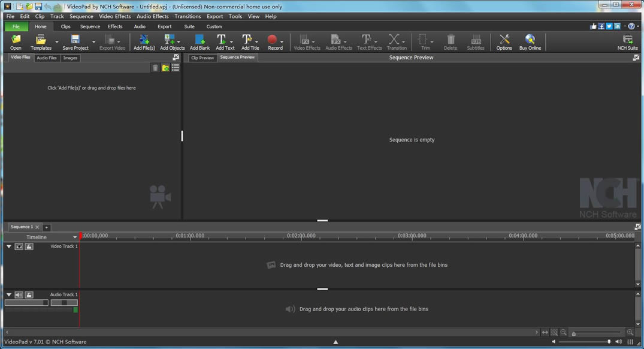
Task: Click the timeline zoom out magnifier icon
Action: [564, 332]
